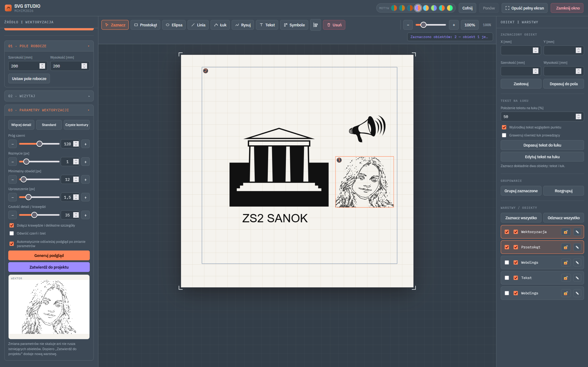Click the X [mm] position input field

521,50
